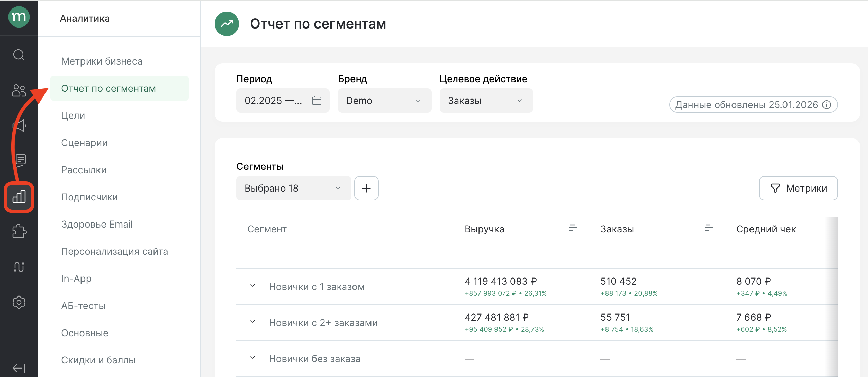Add a segment using the plus button
The width and height of the screenshot is (868, 377).
coord(366,188)
